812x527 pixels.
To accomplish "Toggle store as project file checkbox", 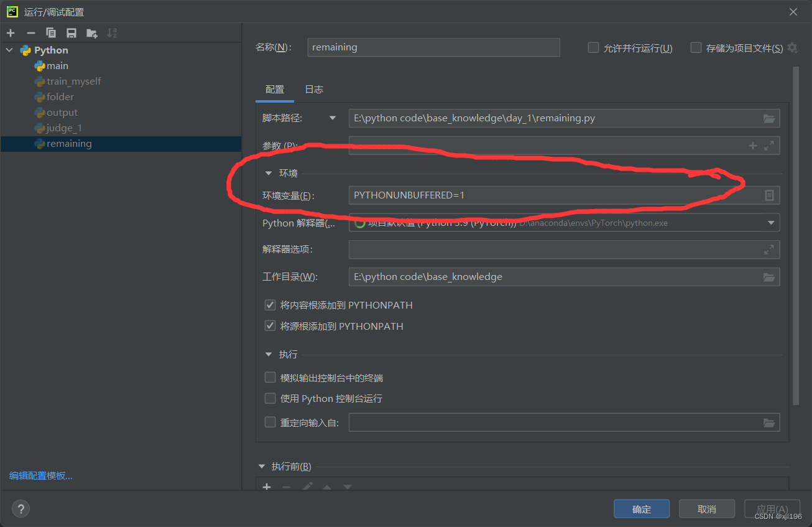I will click(x=696, y=47).
